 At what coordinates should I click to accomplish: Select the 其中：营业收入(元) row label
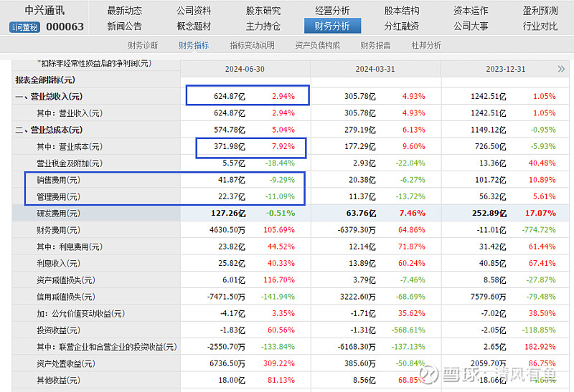tap(70, 113)
